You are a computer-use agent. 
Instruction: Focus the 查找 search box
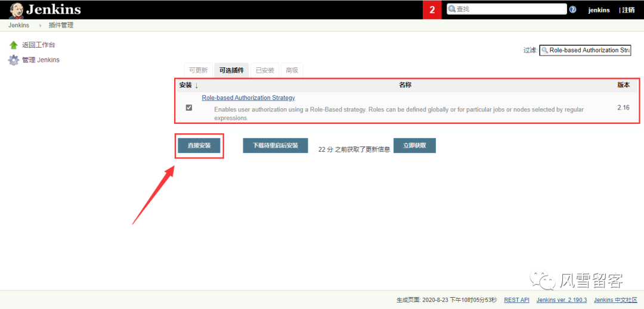(x=507, y=9)
